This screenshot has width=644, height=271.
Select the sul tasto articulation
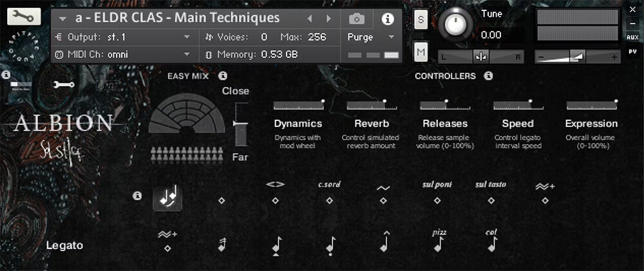point(491,193)
